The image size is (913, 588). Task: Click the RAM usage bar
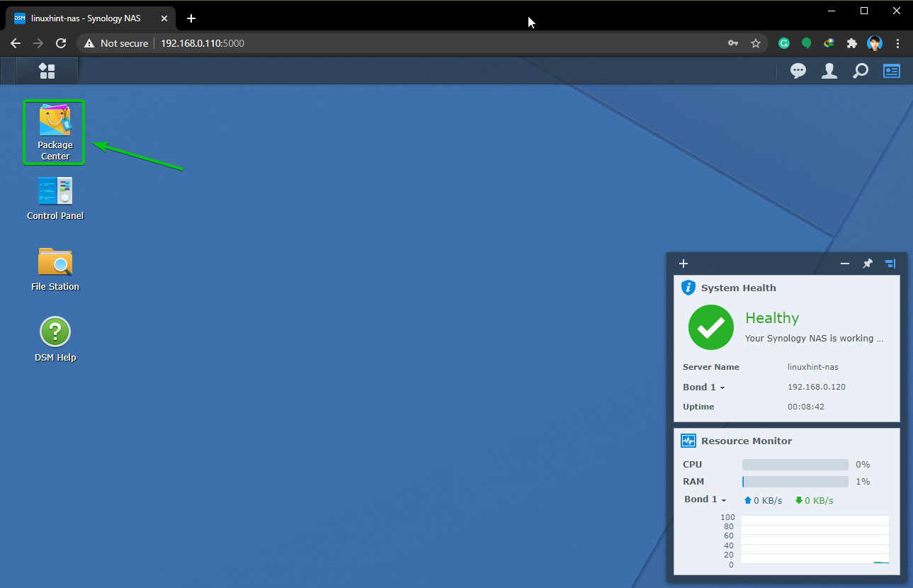(x=795, y=482)
